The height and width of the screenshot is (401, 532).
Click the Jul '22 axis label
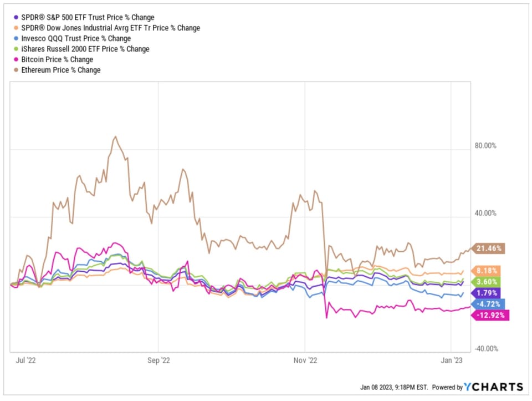pos(27,361)
